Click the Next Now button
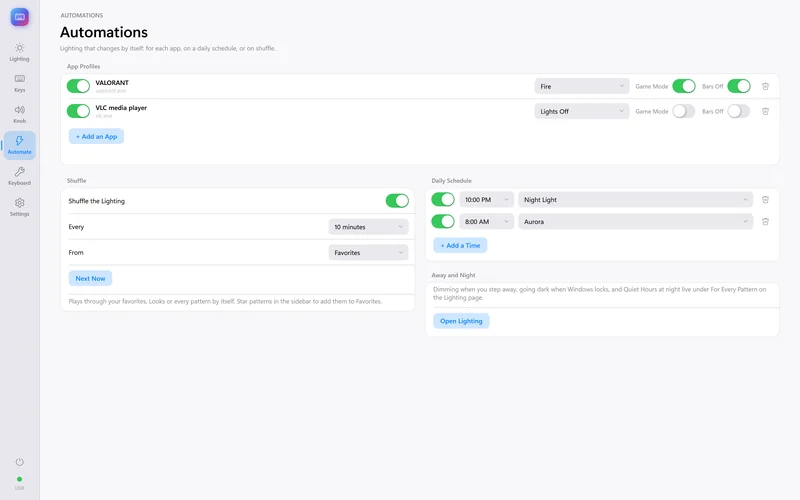 [x=90, y=279]
